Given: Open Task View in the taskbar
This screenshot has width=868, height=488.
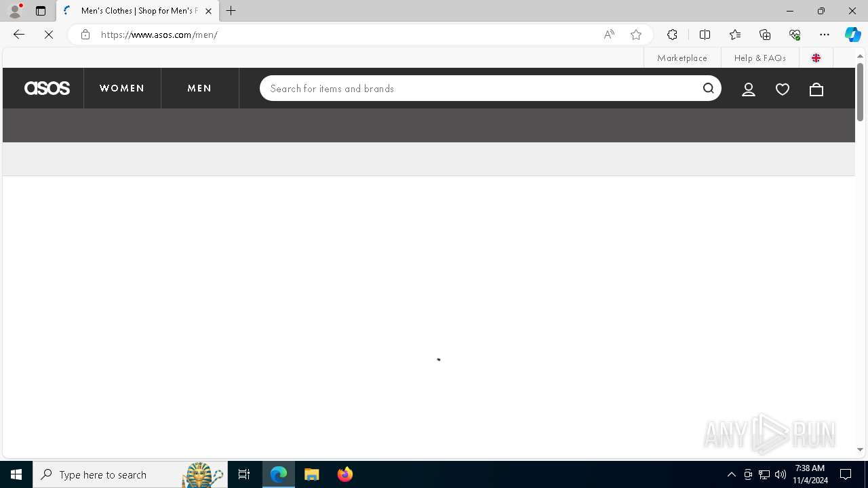Looking at the screenshot, I should (244, 474).
